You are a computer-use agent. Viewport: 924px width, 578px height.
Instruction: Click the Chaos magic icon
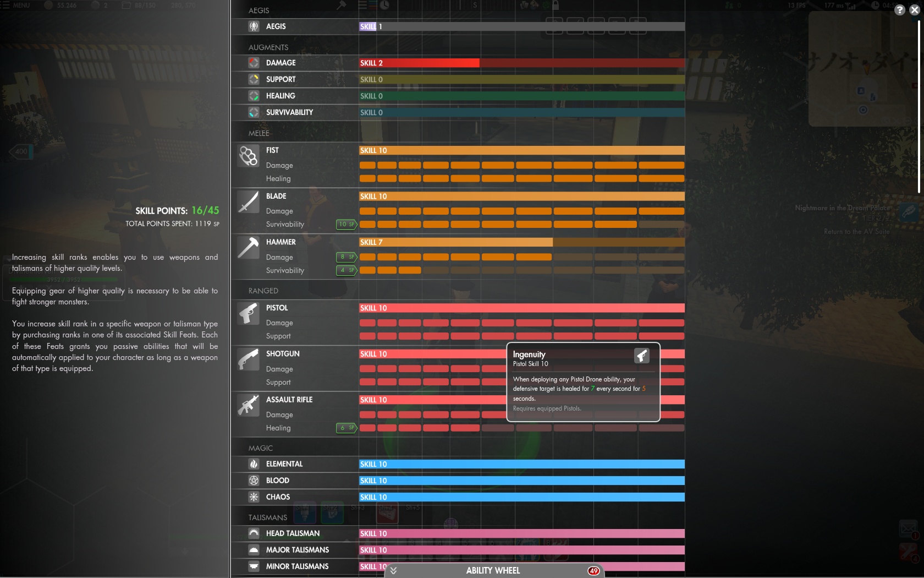254,497
